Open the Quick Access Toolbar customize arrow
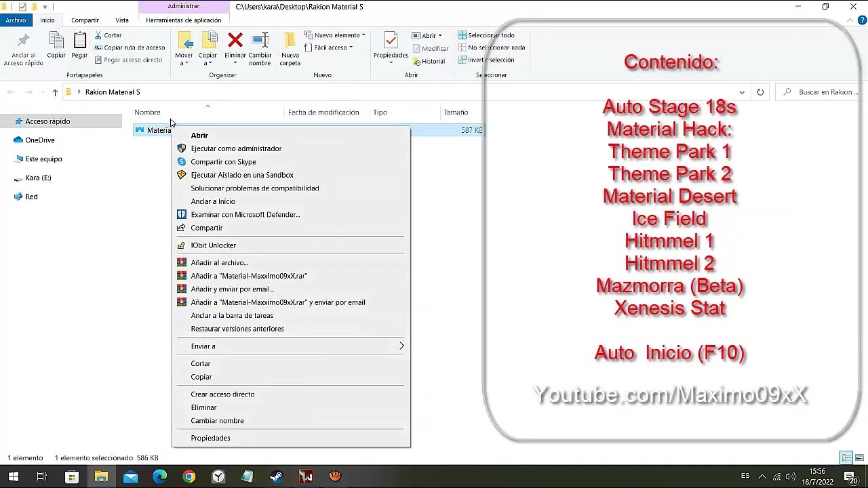This screenshot has height=488, width=868. tap(45, 7)
